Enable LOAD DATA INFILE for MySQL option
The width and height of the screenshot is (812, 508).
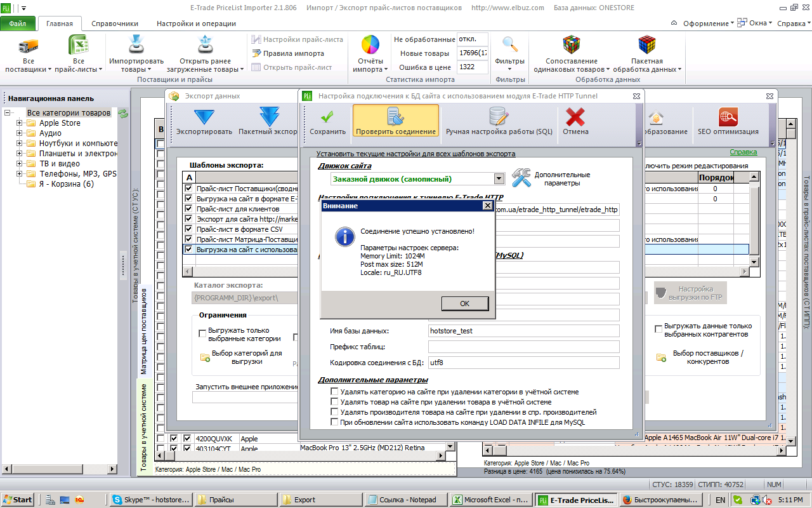(334, 422)
